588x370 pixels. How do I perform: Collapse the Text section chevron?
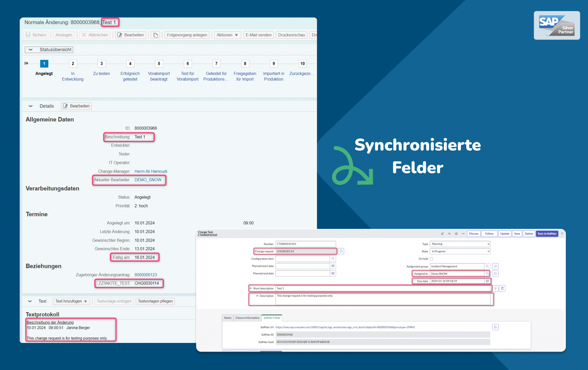point(30,301)
